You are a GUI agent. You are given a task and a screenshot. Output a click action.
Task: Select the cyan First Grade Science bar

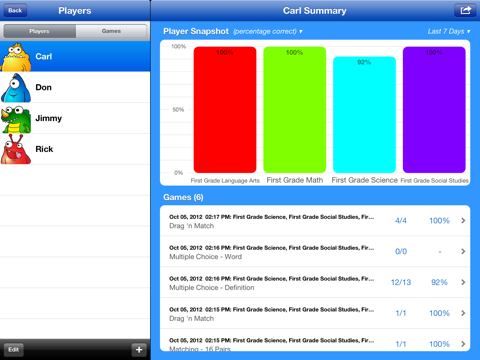pos(364,115)
